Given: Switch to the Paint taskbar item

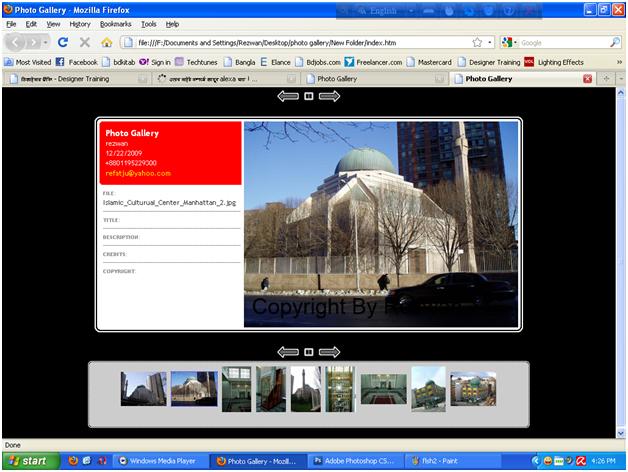Looking at the screenshot, I should point(453,461).
